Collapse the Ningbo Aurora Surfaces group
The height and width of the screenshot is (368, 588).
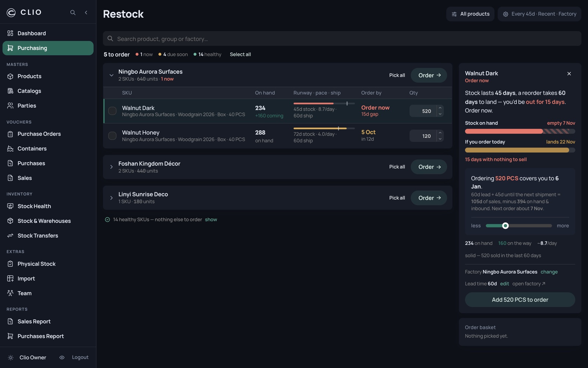[111, 75]
